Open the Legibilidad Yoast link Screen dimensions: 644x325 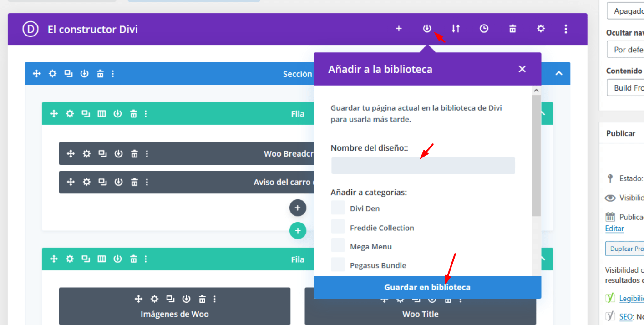coord(632,298)
